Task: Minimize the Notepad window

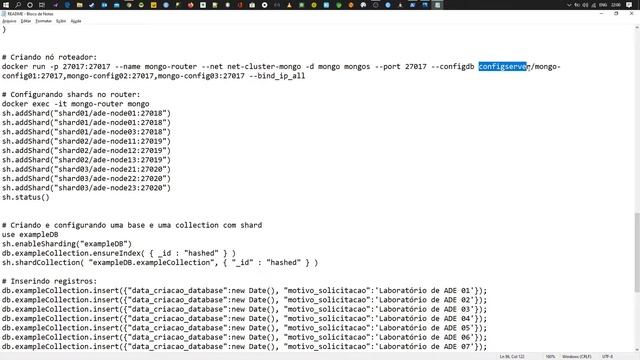Action: pyautogui.click(x=602, y=13)
